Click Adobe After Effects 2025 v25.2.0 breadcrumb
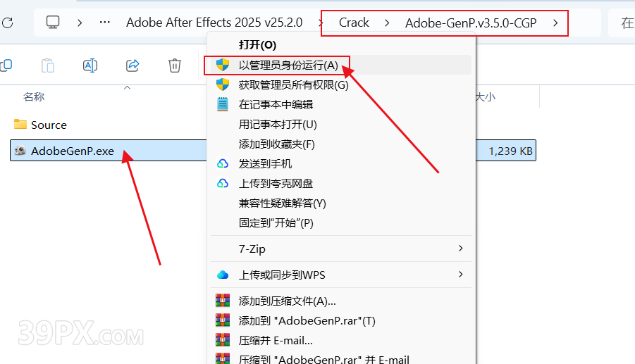Image resolution: width=635 pixels, height=364 pixels. (x=214, y=23)
